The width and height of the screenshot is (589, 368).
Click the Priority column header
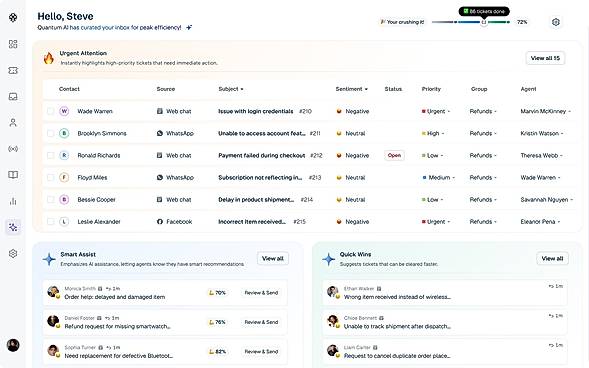tap(431, 89)
